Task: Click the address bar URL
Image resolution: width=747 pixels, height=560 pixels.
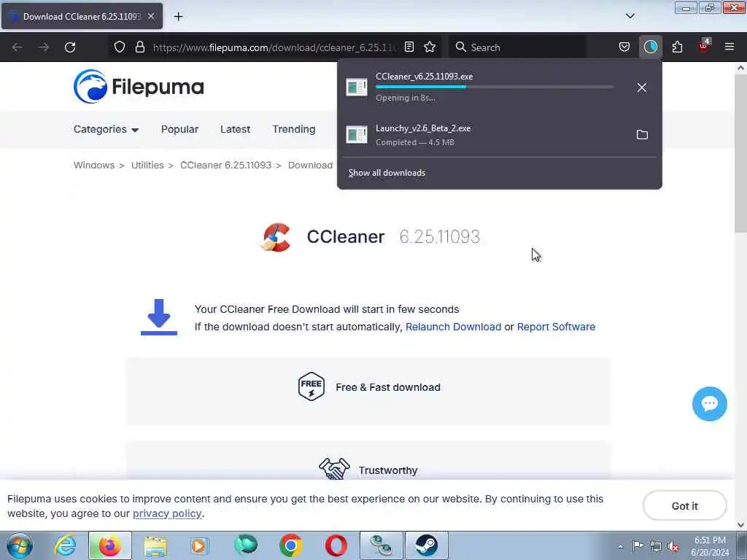Action: tap(274, 47)
